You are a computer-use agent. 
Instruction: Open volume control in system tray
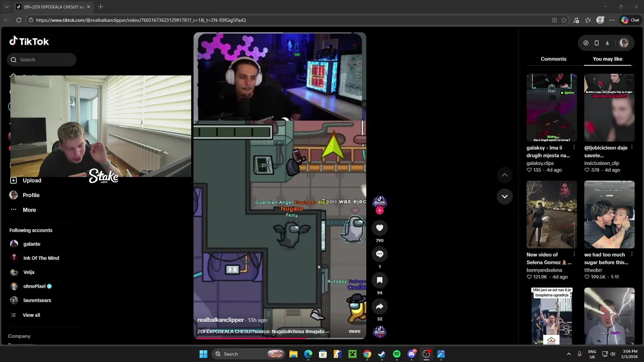pos(613,354)
